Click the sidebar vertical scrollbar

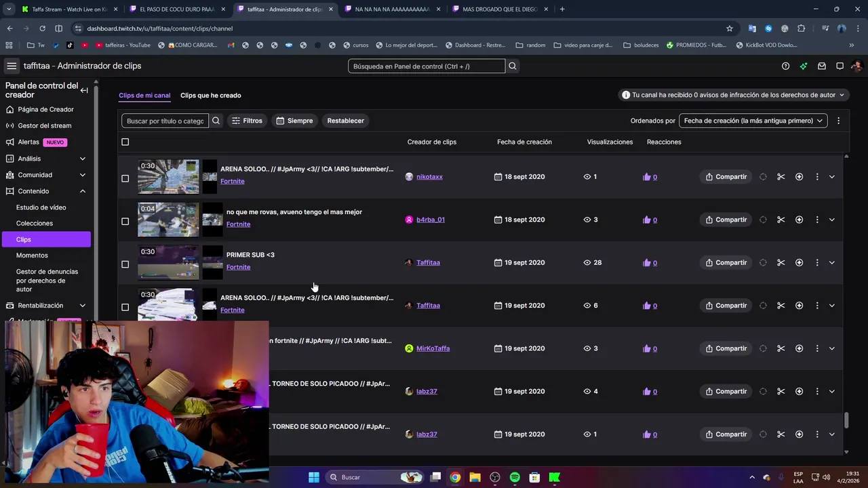tap(96, 203)
